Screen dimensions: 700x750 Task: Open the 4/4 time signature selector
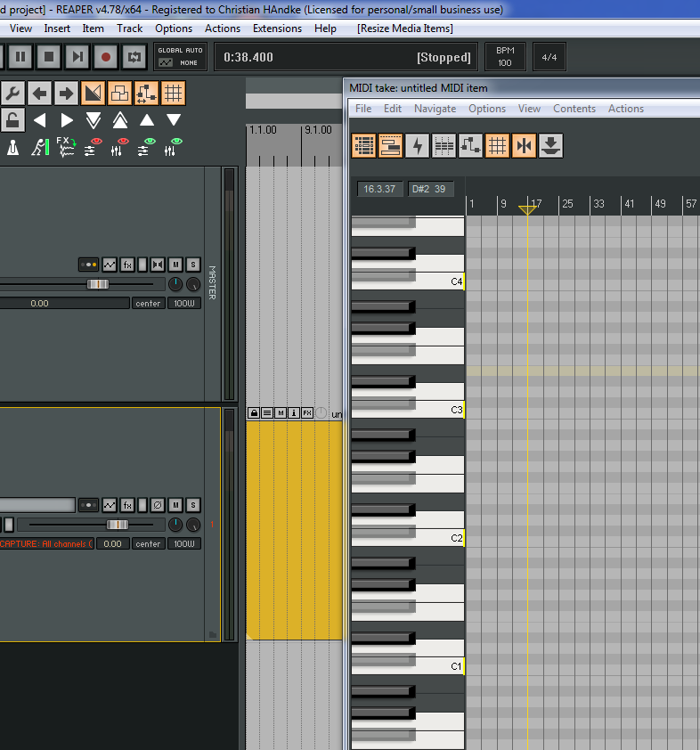549,58
